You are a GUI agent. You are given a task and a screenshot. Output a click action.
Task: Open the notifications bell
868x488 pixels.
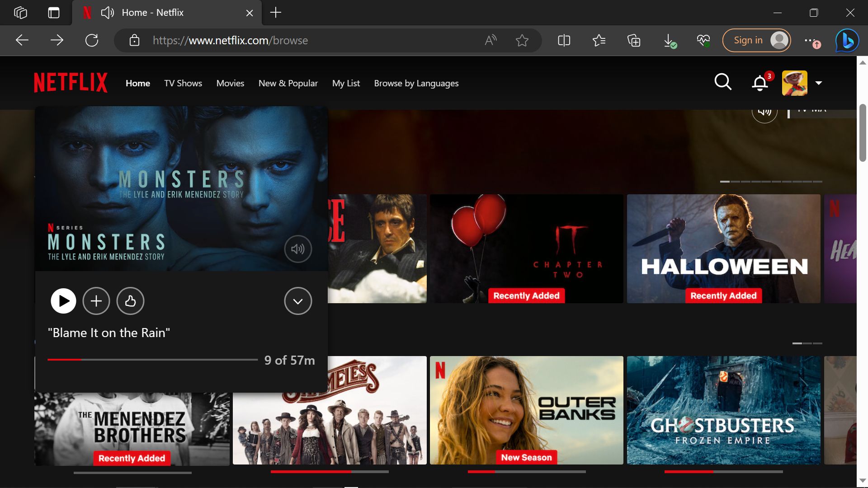point(760,83)
